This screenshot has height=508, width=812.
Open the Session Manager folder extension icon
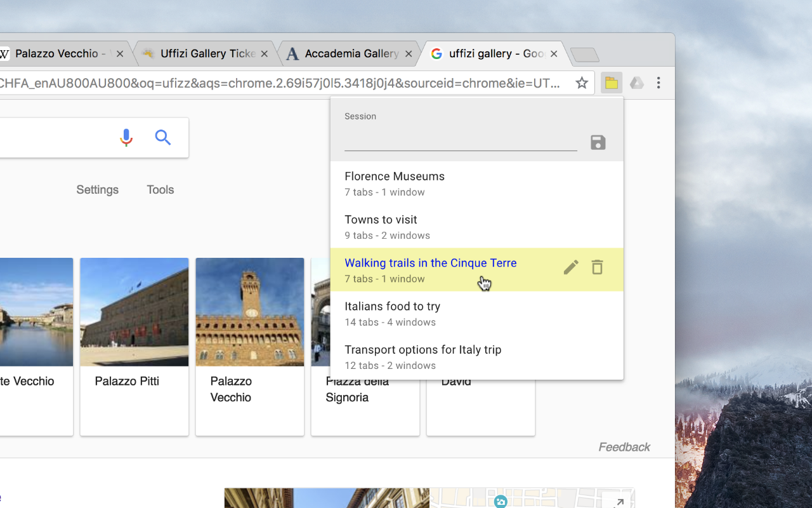point(611,83)
